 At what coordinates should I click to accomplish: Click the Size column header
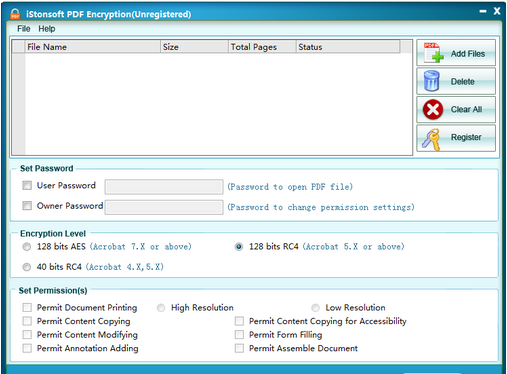click(x=195, y=47)
